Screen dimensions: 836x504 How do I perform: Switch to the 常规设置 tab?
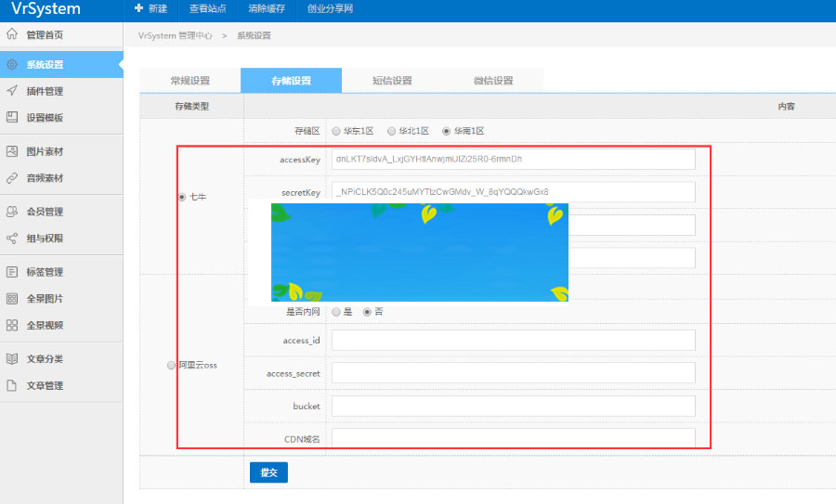click(189, 81)
